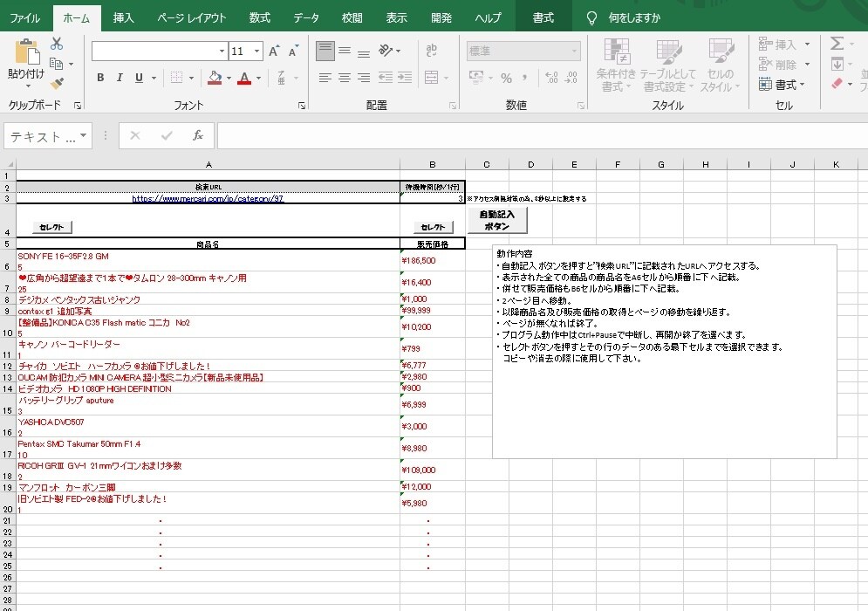The width and height of the screenshot is (868, 611).
Task: Switch to the 開発 tab
Action: click(x=441, y=17)
